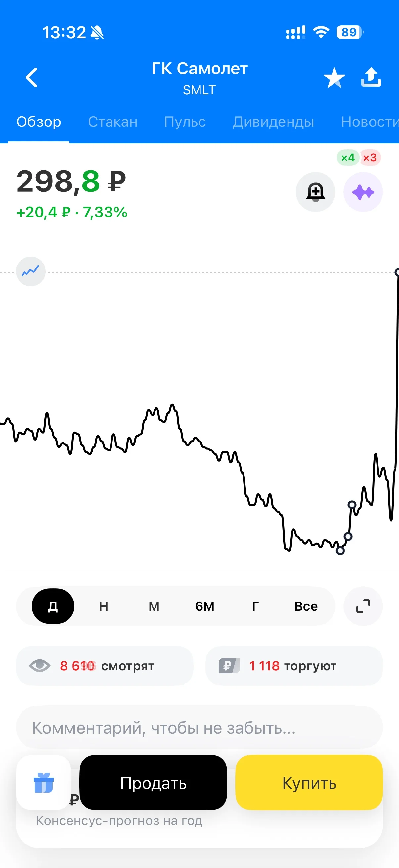The height and width of the screenshot is (868, 399).
Task: Tap the chart type line icon
Action: tap(31, 271)
